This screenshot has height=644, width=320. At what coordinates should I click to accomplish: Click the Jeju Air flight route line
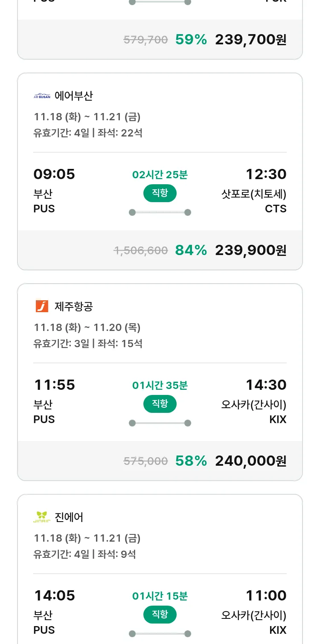pos(160,423)
